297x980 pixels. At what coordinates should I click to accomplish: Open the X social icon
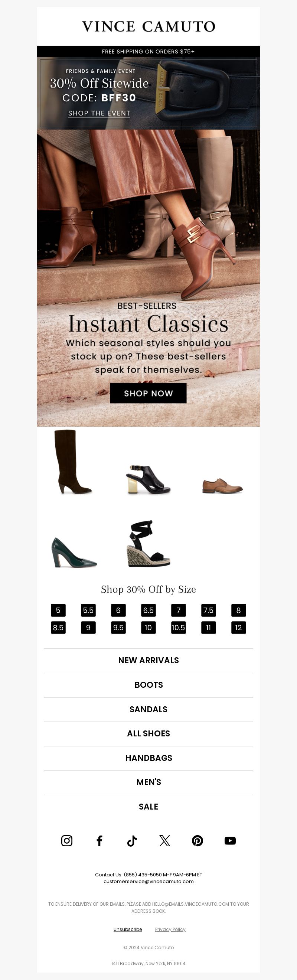(x=165, y=840)
